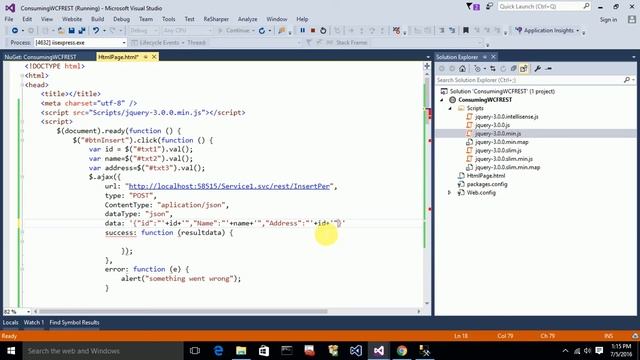Toggle a bookmark with bookmark icon

point(466,30)
